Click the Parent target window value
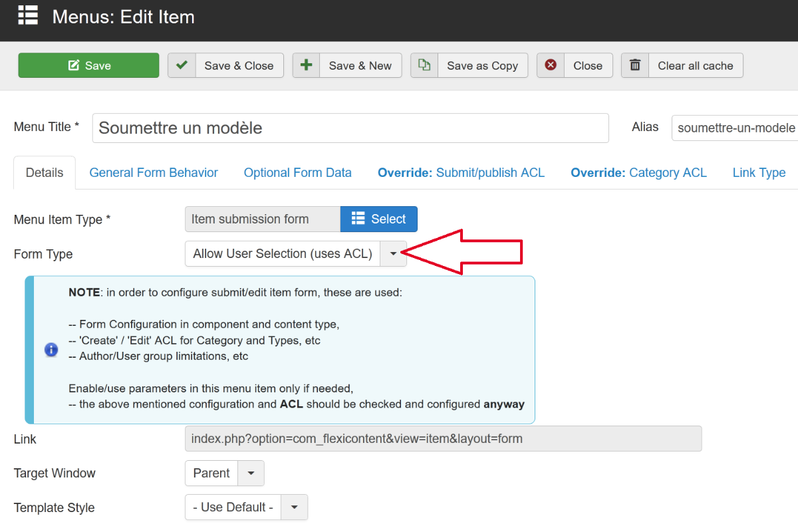The height and width of the screenshot is (532, 798). pyautogui.click(x=211, y=473)
